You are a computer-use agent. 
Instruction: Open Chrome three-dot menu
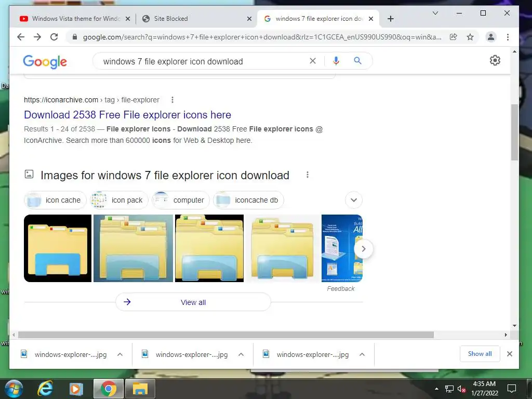click(508, 37)
